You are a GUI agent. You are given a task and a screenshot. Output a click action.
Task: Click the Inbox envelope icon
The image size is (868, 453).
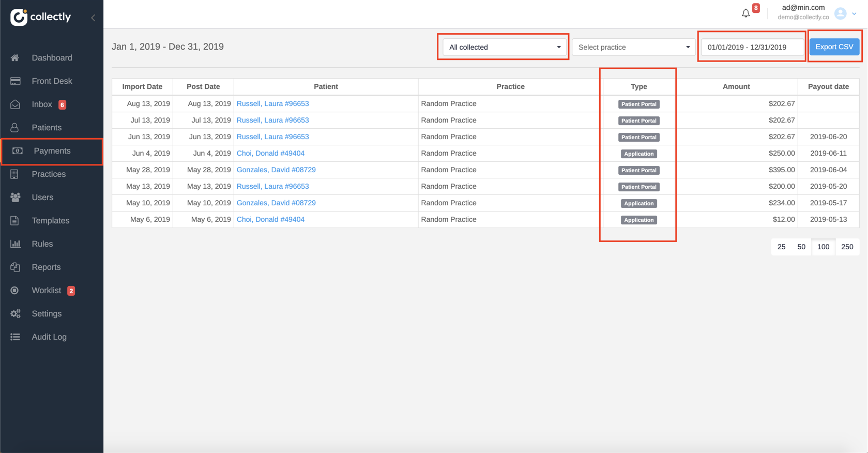[15, 104]
